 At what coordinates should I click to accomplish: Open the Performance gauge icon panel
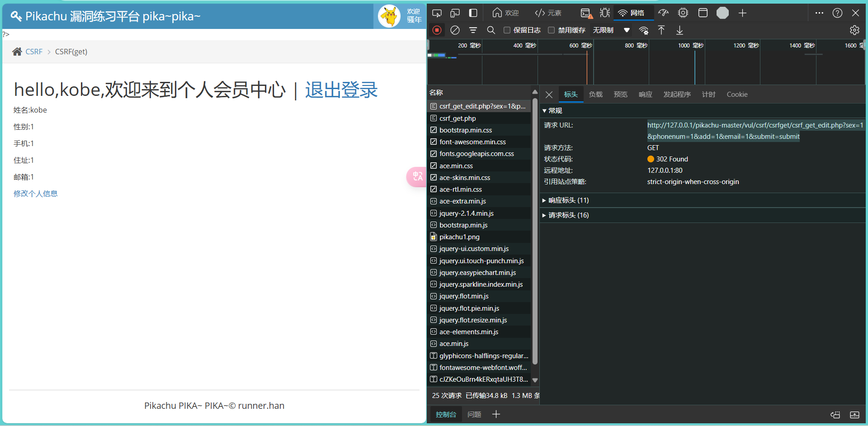pyautogui.click(x=663, y=13)
